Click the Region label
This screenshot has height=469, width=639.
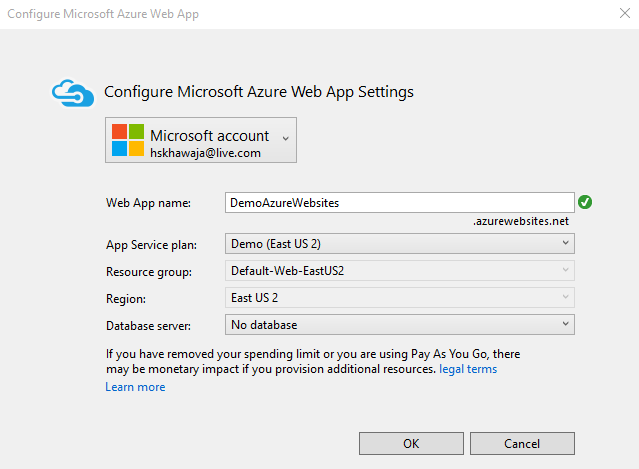click(126, 299)
